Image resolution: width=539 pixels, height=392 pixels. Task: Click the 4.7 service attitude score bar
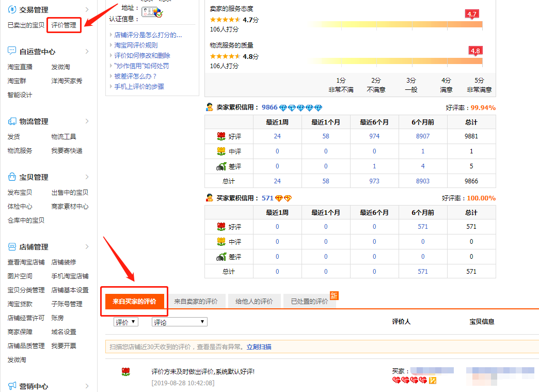tap(395, 24)
